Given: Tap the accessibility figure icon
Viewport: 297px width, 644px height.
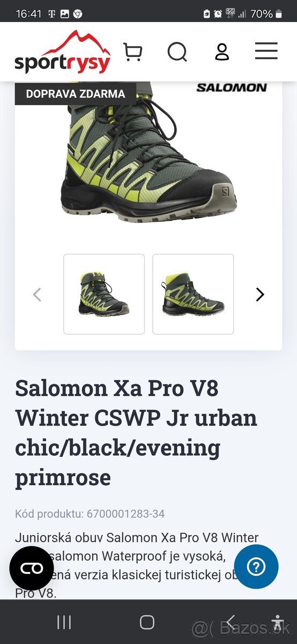Looking at the screenshot, I should pyautogui.click(x=277, y=623).
